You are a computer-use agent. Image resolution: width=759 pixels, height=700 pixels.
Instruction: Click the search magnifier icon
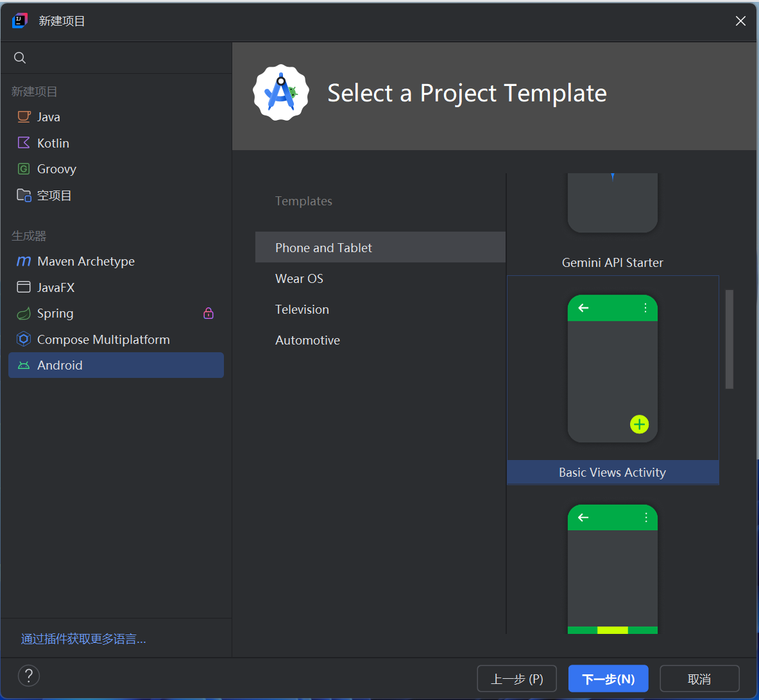pos(20,58)
